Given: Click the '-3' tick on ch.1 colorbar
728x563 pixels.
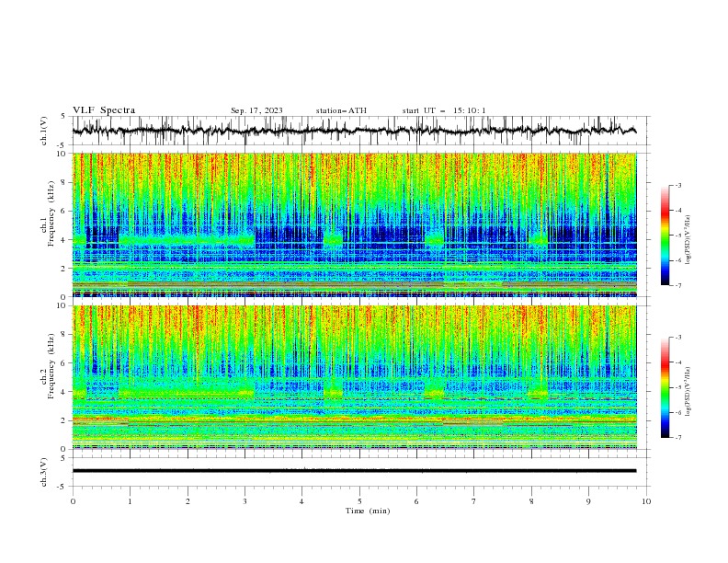Looking at the screenshot, I should (x=677, y=185).
